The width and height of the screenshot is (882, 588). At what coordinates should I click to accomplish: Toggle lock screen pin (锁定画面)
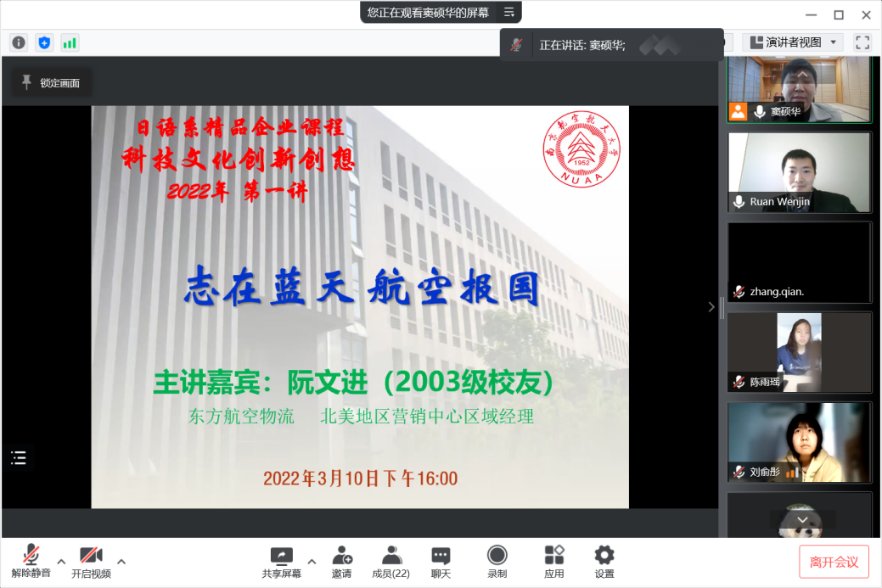(x=51, y=82)
